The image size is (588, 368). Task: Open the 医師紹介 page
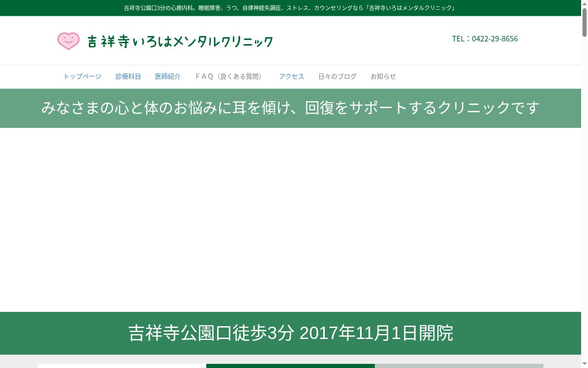pyautogui.click(x=168, y=76)
